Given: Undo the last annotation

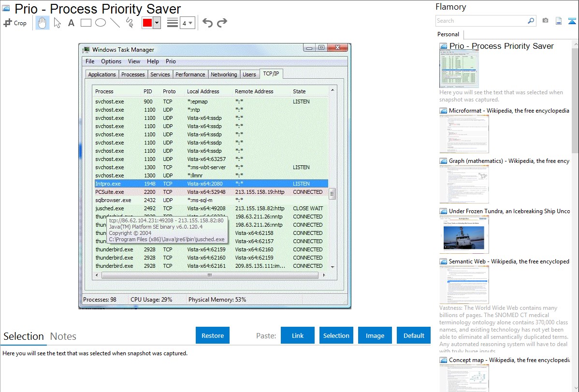Looking at the screenshot, I should click(207, 23).
